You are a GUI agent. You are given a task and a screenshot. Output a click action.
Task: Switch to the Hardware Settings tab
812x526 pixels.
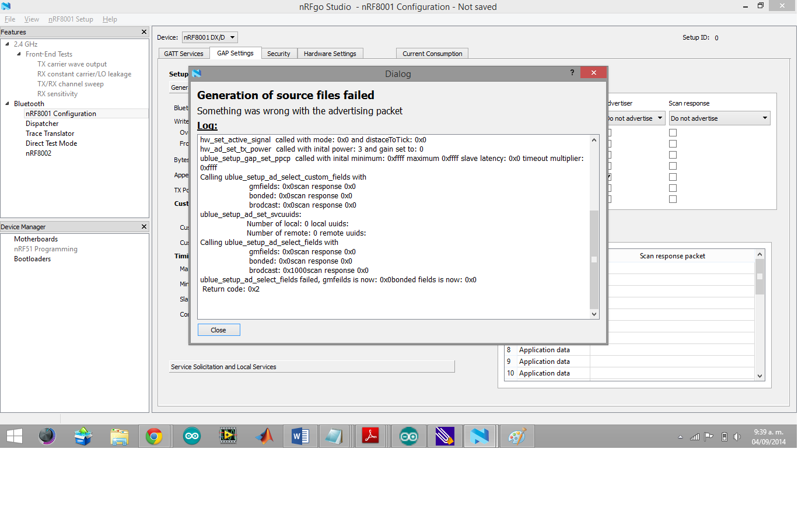click(330, 54)
